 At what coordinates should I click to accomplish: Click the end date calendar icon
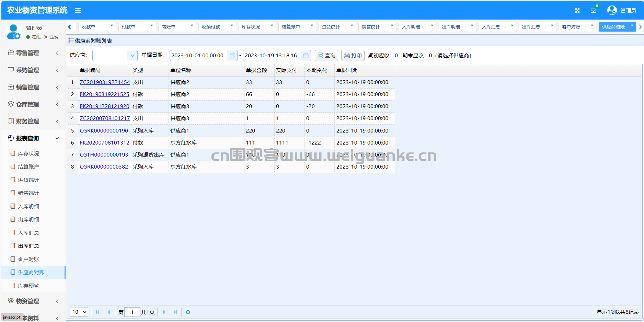[x=306, y=56]
